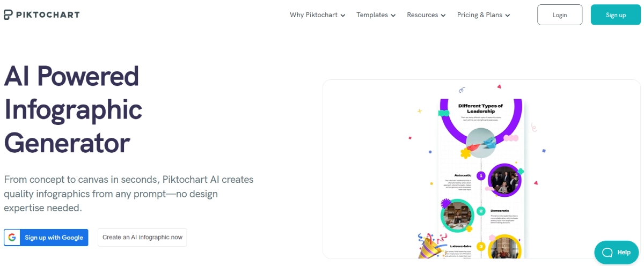This screenshot has height=266, width=644.
Task: Click the Laissez-faire leadership photo
Action: pos(504,249)
